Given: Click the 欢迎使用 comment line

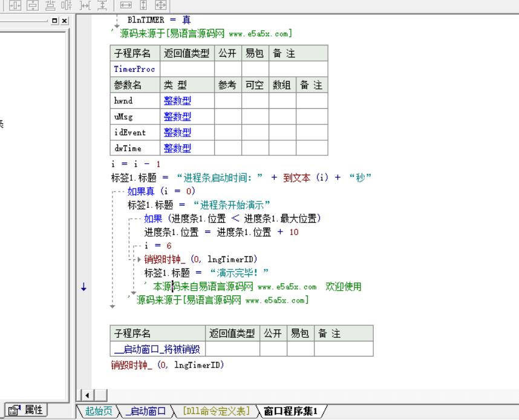Looking at the screenshot, I should click(x=253, y=286).
